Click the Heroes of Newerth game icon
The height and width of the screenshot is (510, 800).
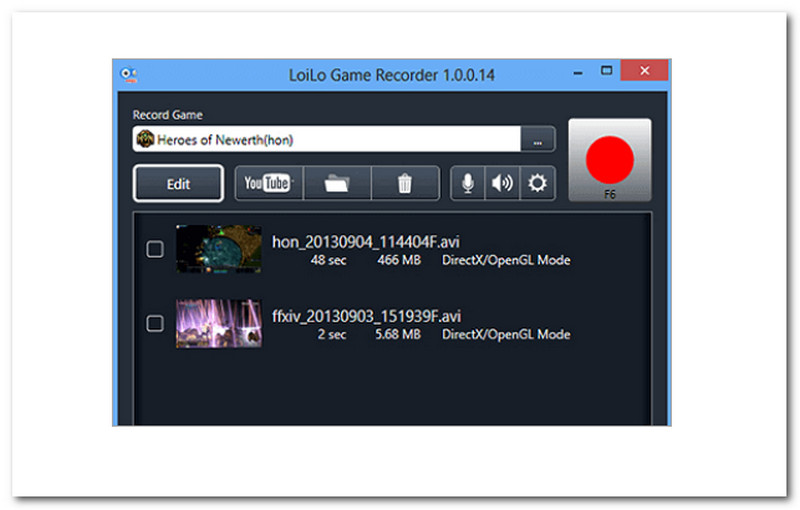[x=145, y=139]
